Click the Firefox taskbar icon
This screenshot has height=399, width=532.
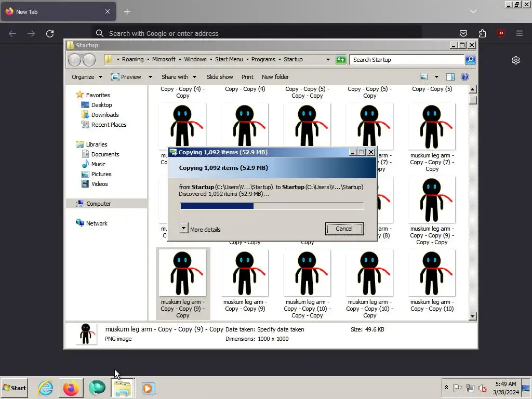71,388
